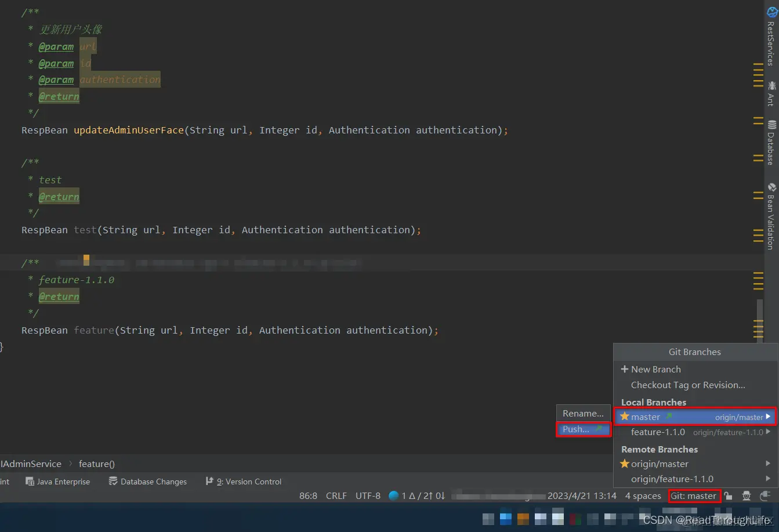Screen dimensions: 779x532
Task: Click the feature method name in code
Action: coord(94,330)
